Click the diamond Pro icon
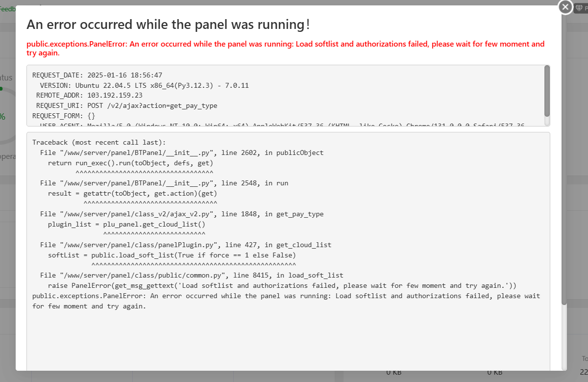The width and height of the screenshot is (588, 382). pyautogui.click(x=579, y=8)
